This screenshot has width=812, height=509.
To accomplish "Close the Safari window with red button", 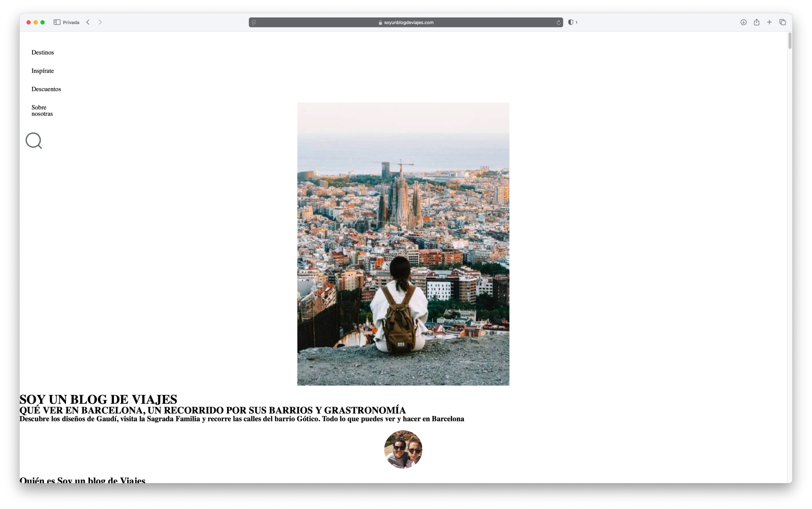I will click(29, 22).
